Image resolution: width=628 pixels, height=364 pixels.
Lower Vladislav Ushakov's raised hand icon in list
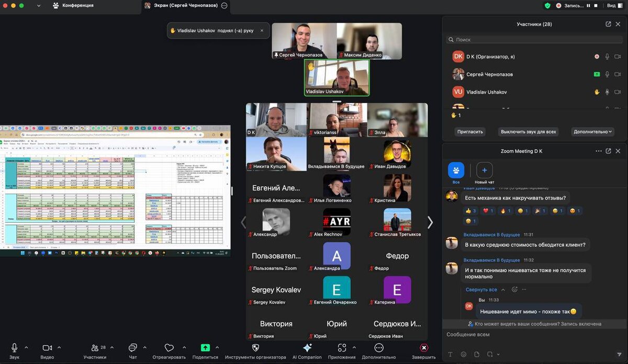point(597,92)
